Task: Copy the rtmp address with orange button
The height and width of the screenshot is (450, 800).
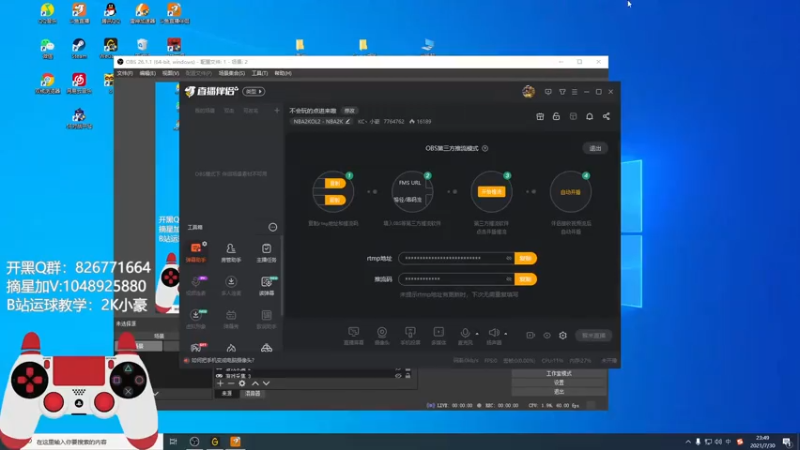Action: coord(526,258)
